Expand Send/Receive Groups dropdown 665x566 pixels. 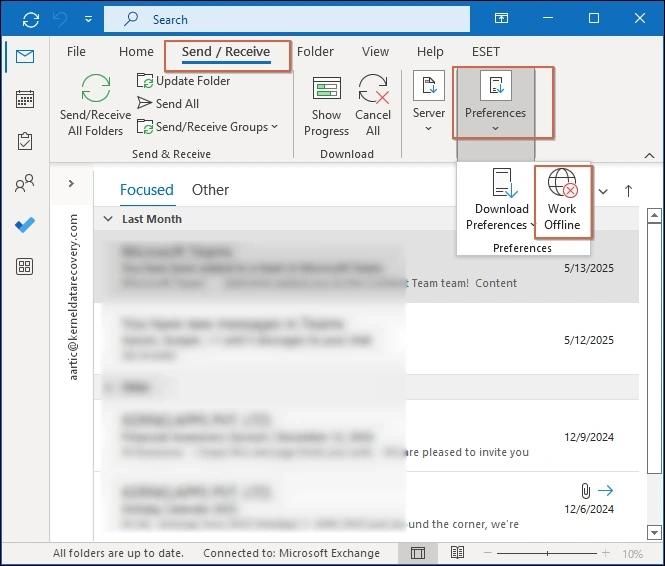[x=207, y=127]
